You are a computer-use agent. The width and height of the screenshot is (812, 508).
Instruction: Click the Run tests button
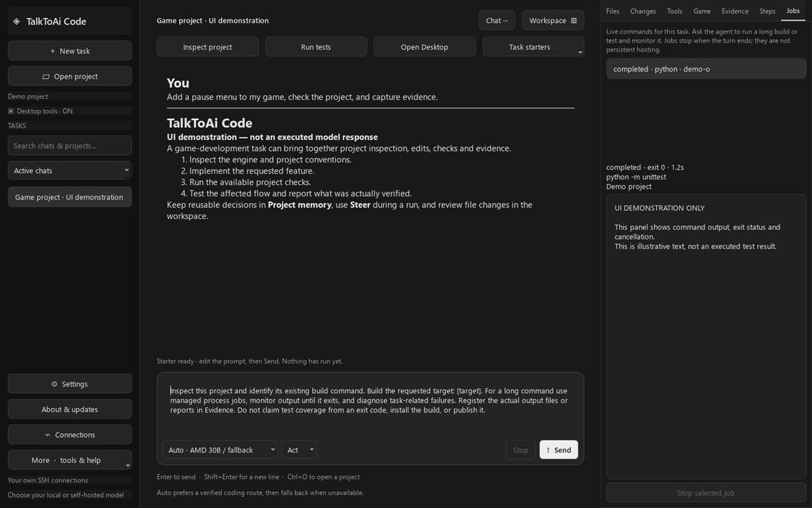[x=316, y=47]
